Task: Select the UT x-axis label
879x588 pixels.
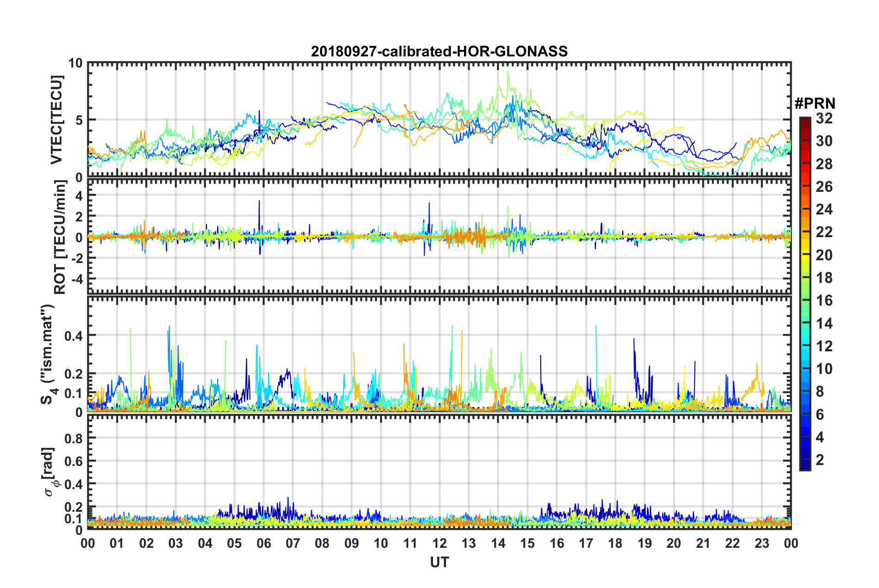Action: coord(439,562)
